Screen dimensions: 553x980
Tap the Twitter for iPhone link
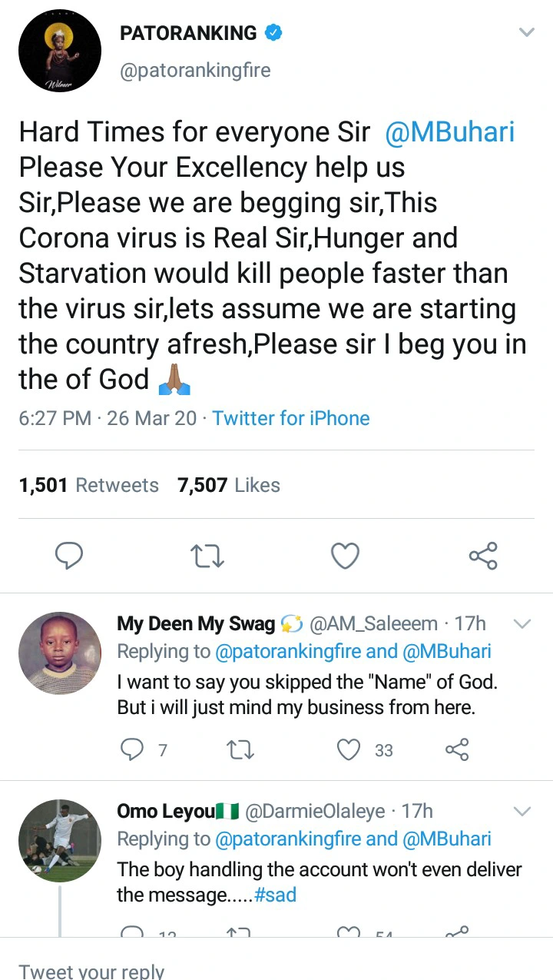click(x=290, y=418)
